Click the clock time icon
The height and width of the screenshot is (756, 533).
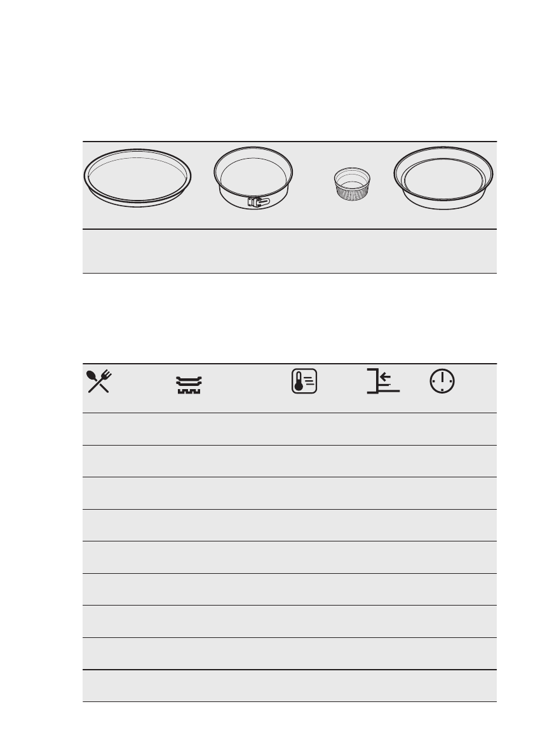pyautogui.click(x=442, y=381)
